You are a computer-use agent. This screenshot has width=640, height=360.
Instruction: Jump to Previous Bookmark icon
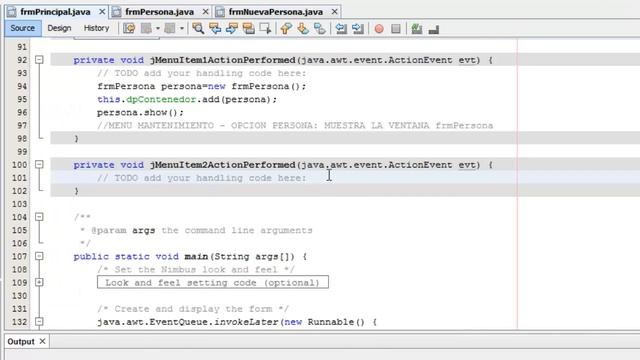point(286,28)
